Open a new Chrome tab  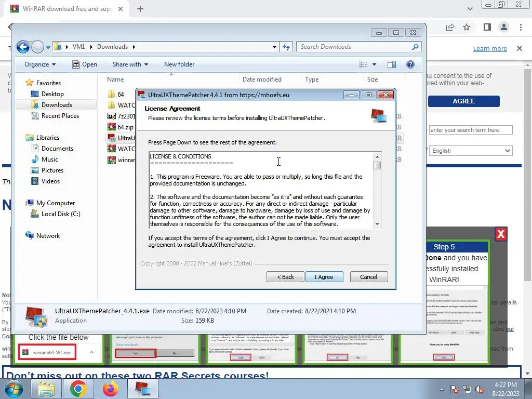tap(140, 9)
